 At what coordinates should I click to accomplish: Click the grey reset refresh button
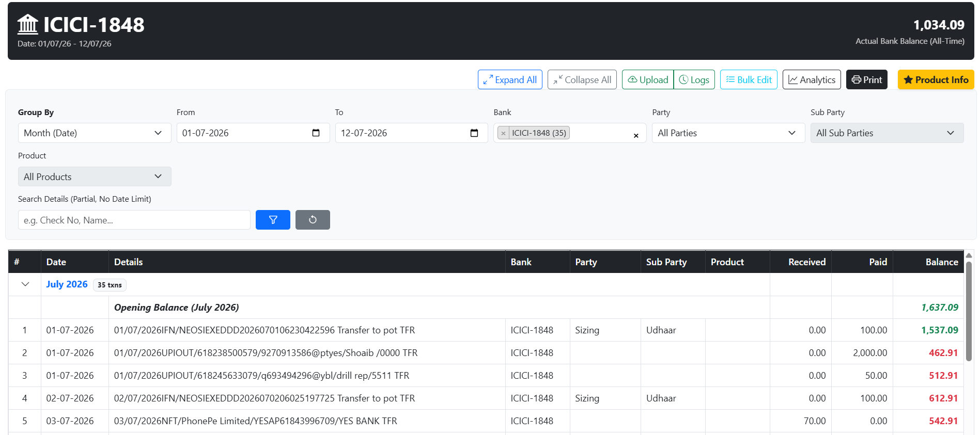coord(313,220)
